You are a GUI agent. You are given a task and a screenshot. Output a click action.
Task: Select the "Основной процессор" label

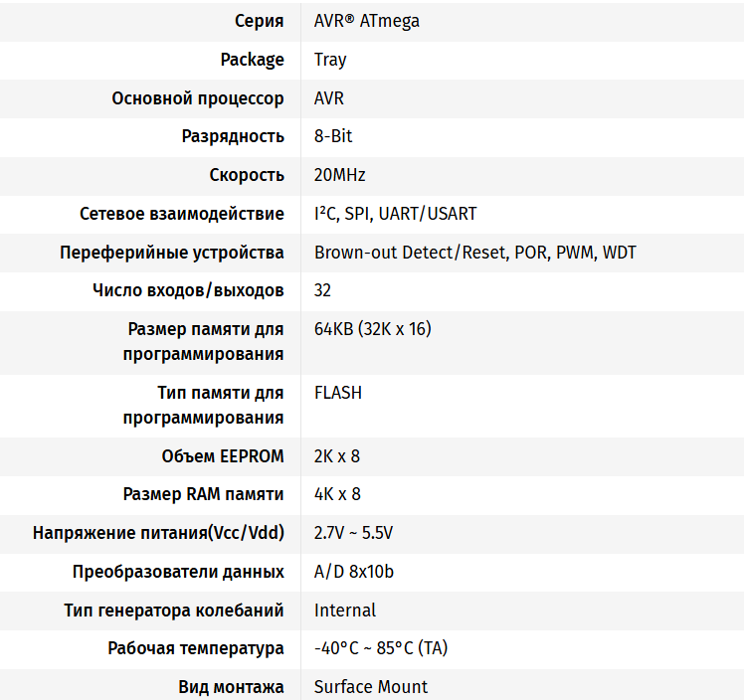coord(198,98)
